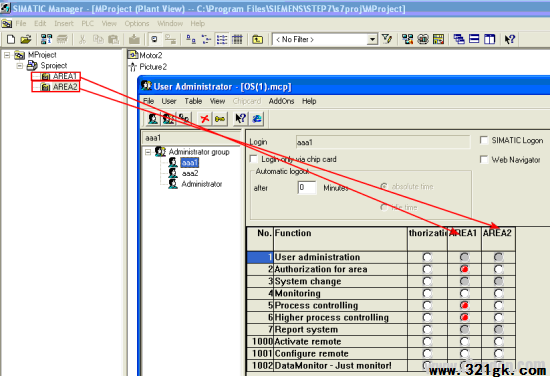Toggle AREA1 authorization for Monitoring
This screenshot has width=550, height=382.
click(x=464, y=293)
